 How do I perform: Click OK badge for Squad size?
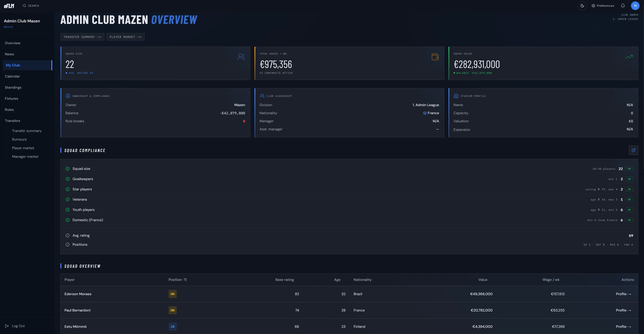click(629, 169)
